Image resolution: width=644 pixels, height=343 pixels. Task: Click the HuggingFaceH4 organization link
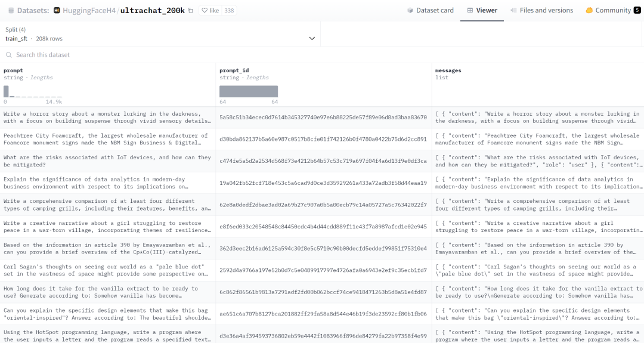click(x=88, y=10)
